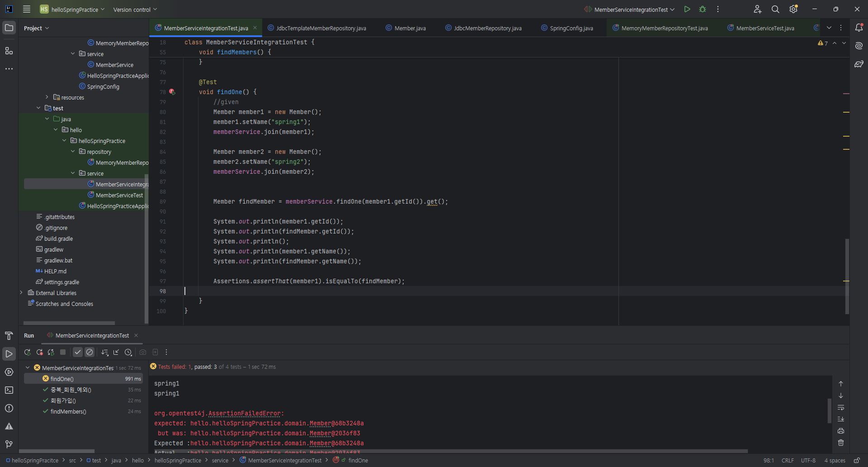Select failed findOne() test result
Image resolution: width=868 pixels, height=467 pixels.
tap(83, 379)
